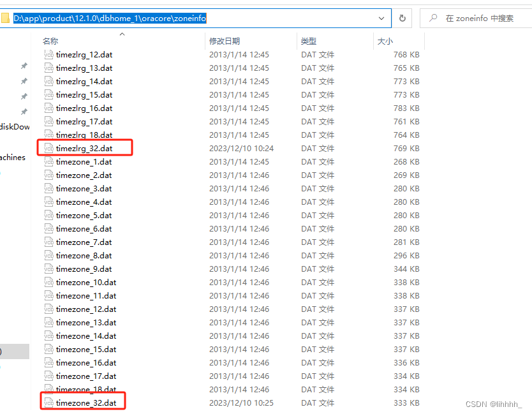532x414 pixels.
Task: Click the file icon of timezone_7.dat
Action: click(49, 242)
